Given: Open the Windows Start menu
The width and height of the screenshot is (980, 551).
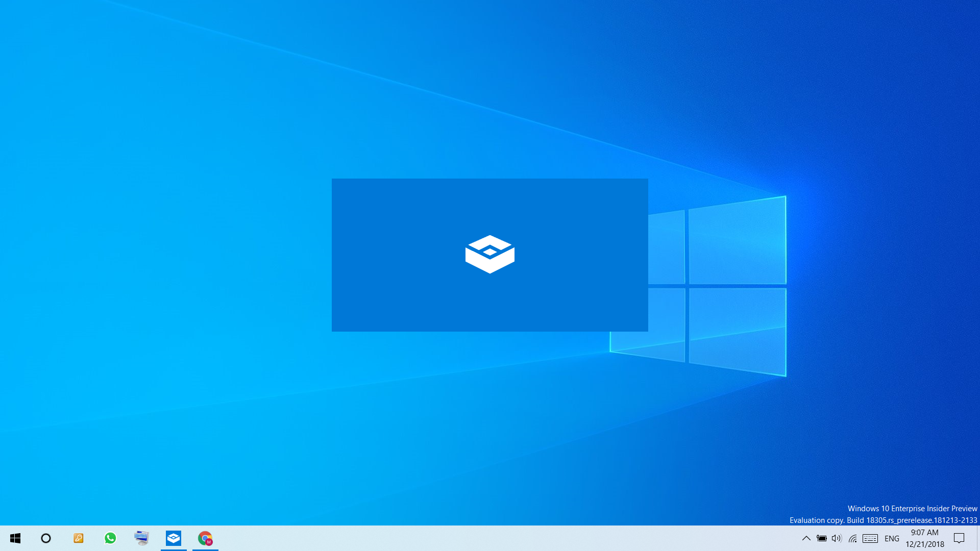Looking at the screenshot, I should (15, 538).
